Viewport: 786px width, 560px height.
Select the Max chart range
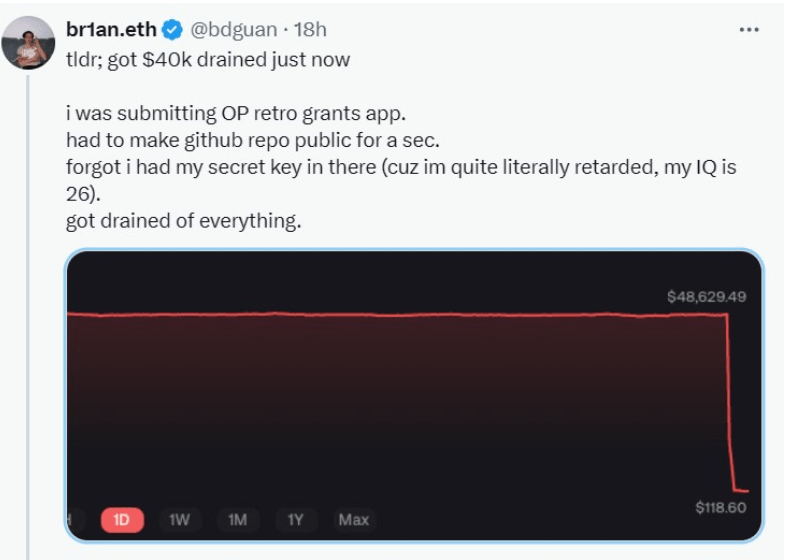[x=353, y=520]
